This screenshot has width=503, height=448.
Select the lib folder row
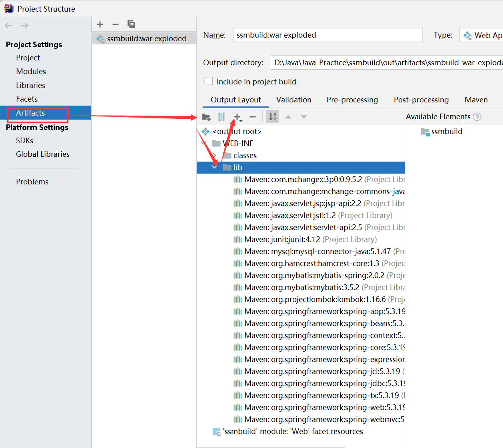(x=301, y=167)
